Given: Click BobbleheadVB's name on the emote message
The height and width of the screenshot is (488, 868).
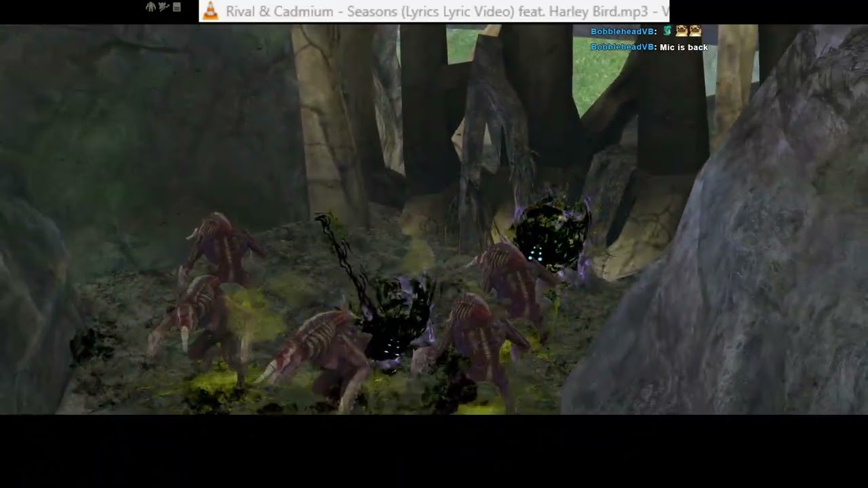Looking at the screenshot, I should pos(622,32).
